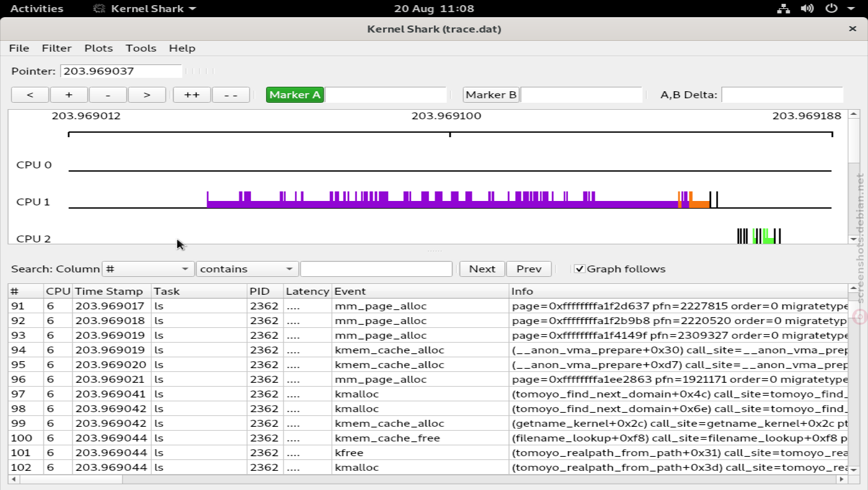Click the Marker B value field
The image size is (868, 490).
click(581, 94)
